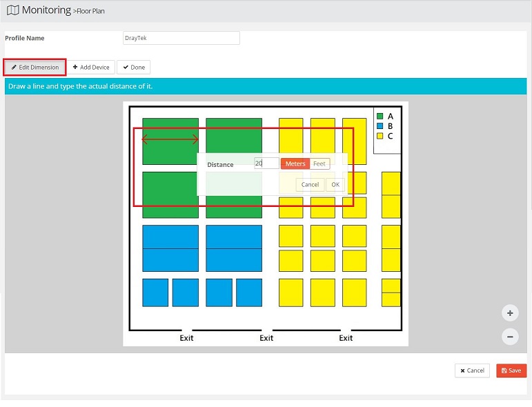Select Meters as the distance unit

click(295, 163)
